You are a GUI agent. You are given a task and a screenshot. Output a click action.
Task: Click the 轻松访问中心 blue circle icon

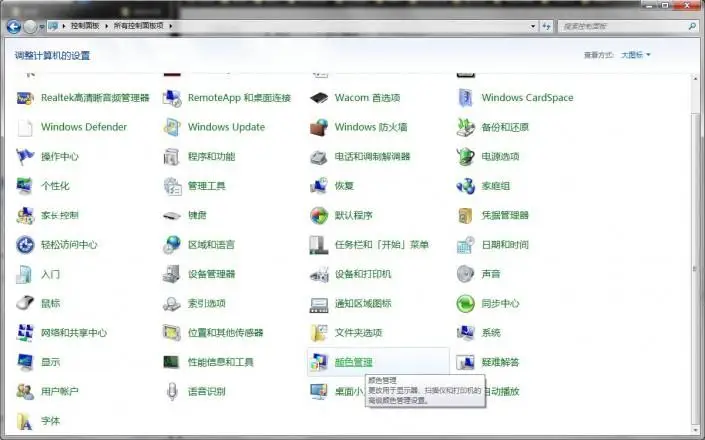tap(25, 245)
